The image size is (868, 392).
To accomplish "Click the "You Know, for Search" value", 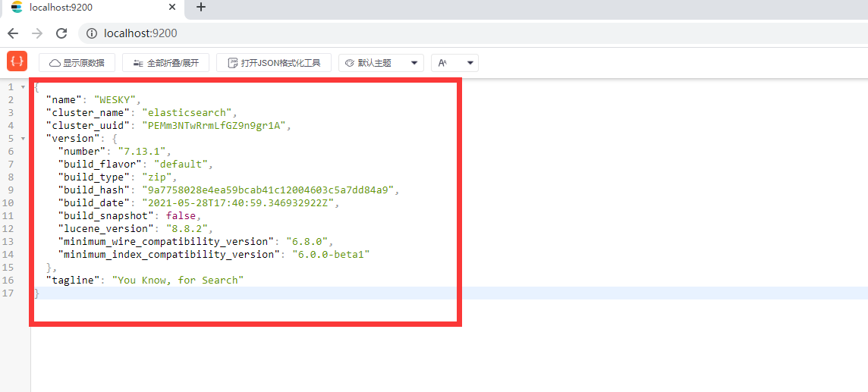I will (x=178, y=281).
